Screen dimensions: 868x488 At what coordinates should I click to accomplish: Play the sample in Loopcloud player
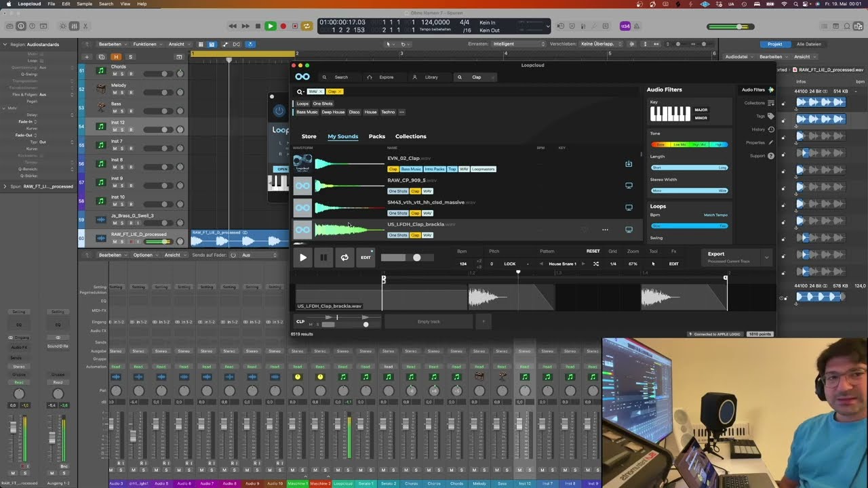click(x=303, y=258)
